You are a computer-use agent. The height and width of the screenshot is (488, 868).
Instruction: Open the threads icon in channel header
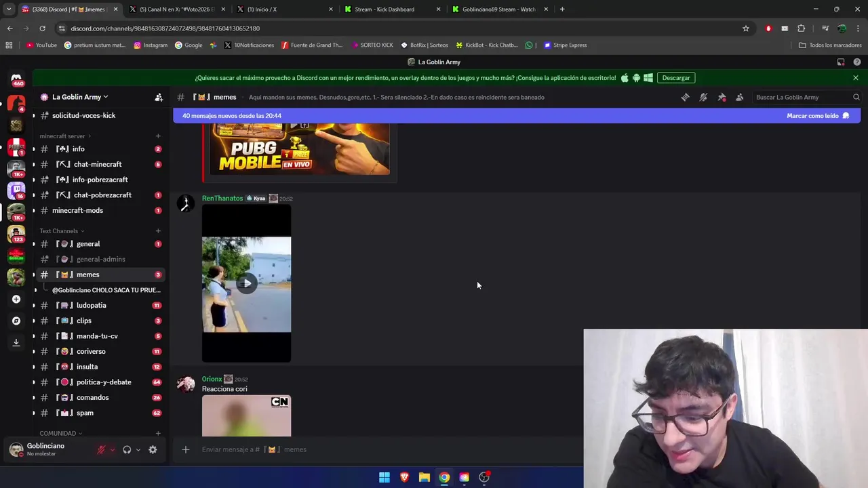685,97
